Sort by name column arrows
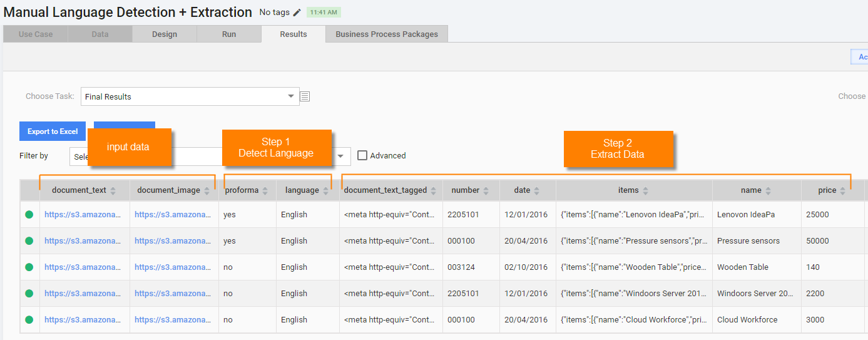Viewport: 868px width, 340px height. (x=768, y=190)
